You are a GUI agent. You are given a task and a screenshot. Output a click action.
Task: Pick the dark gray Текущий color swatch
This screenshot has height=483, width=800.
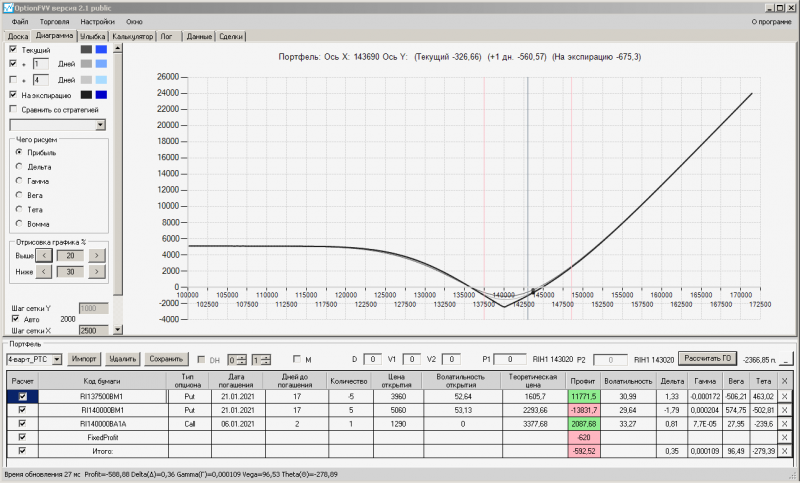[x=86, y=49]
